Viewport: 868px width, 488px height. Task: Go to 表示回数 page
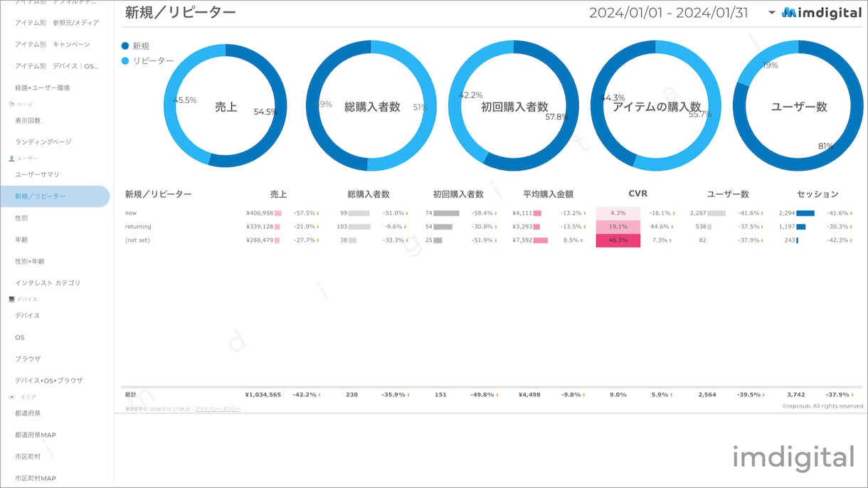(28, 120)
